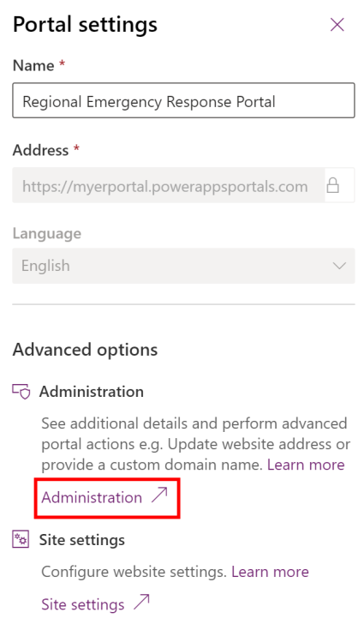Open the Administration link
364x636 pixels.
92,497
